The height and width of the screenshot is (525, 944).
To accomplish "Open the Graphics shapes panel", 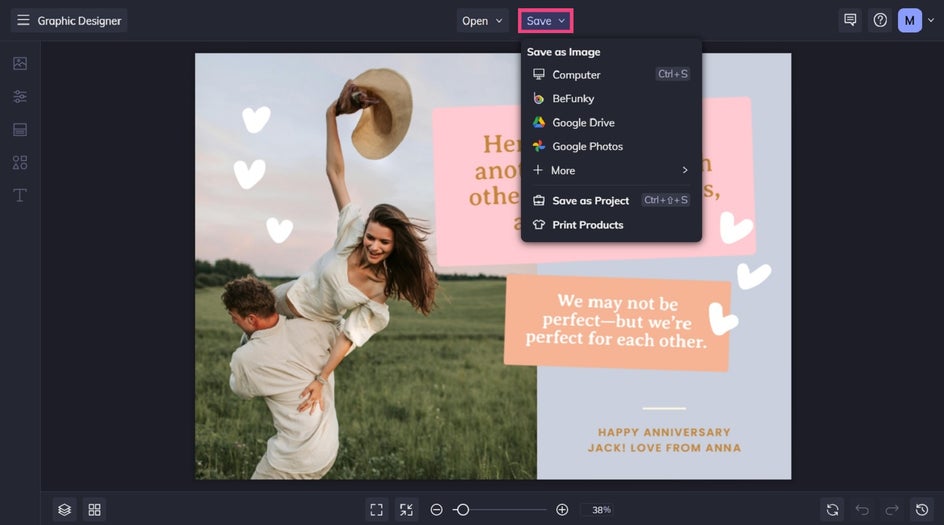I will (20, 163).
